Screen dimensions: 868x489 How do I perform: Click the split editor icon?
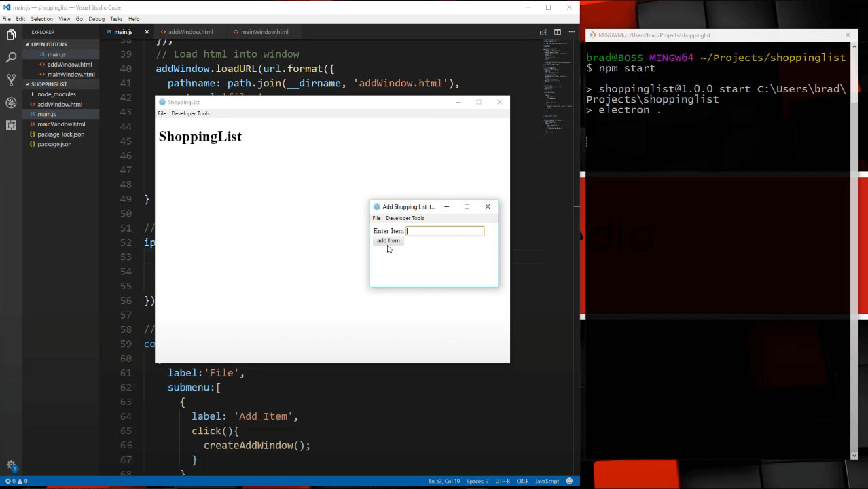(557, 32)
